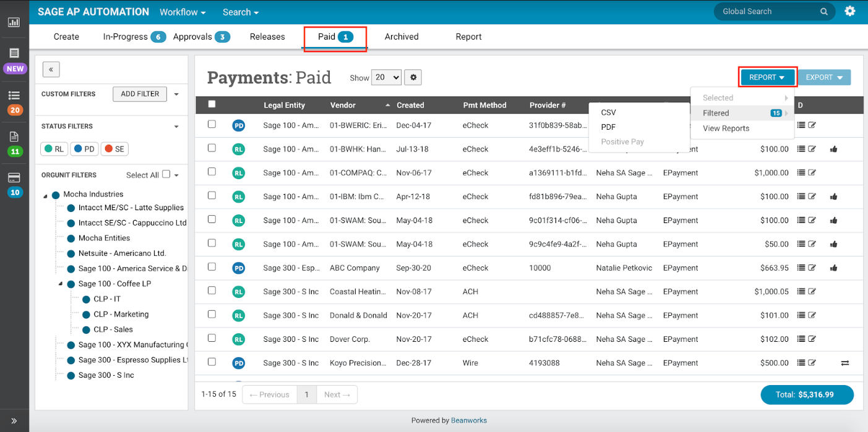
Task: Check the 01-COMPAQ payment row checkbox
Action: pyautogui.click(x=212, y=171)
